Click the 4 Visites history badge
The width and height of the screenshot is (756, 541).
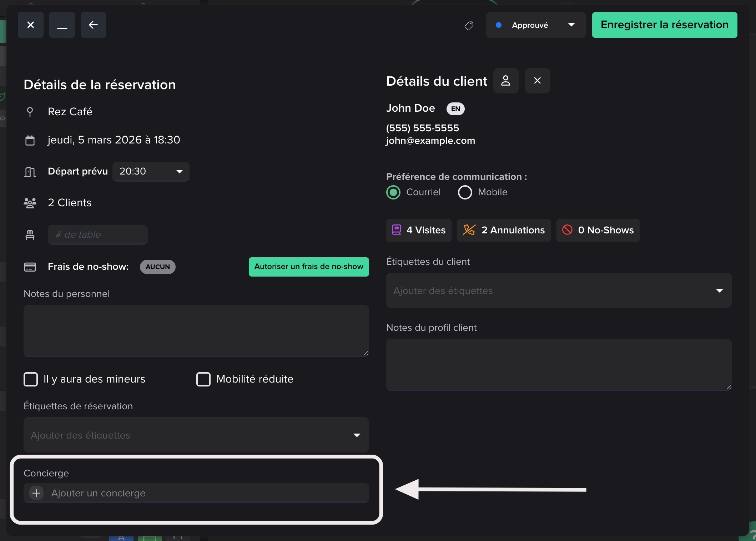point(419,230)
